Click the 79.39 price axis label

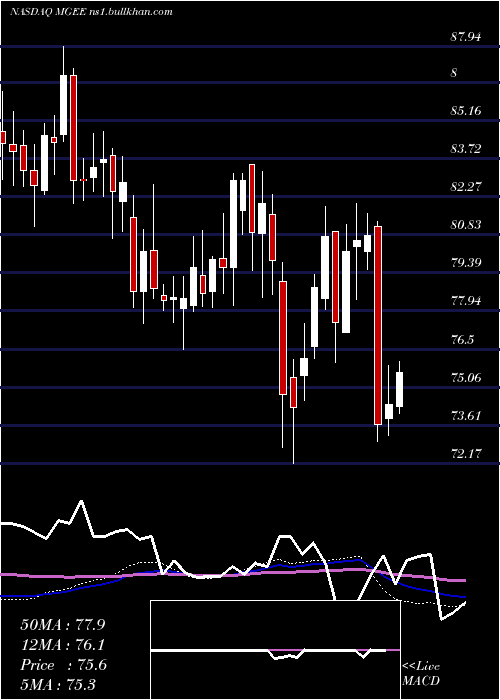tap(466, 262)
